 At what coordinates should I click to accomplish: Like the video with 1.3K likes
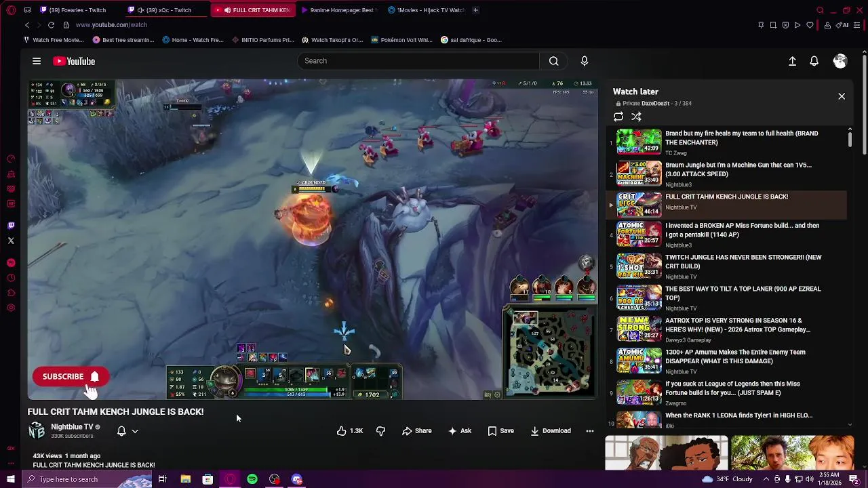[x=350, y=430]
